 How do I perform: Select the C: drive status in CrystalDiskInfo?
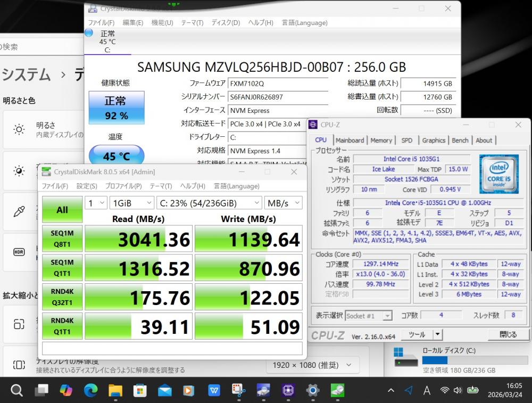[107, 42]
